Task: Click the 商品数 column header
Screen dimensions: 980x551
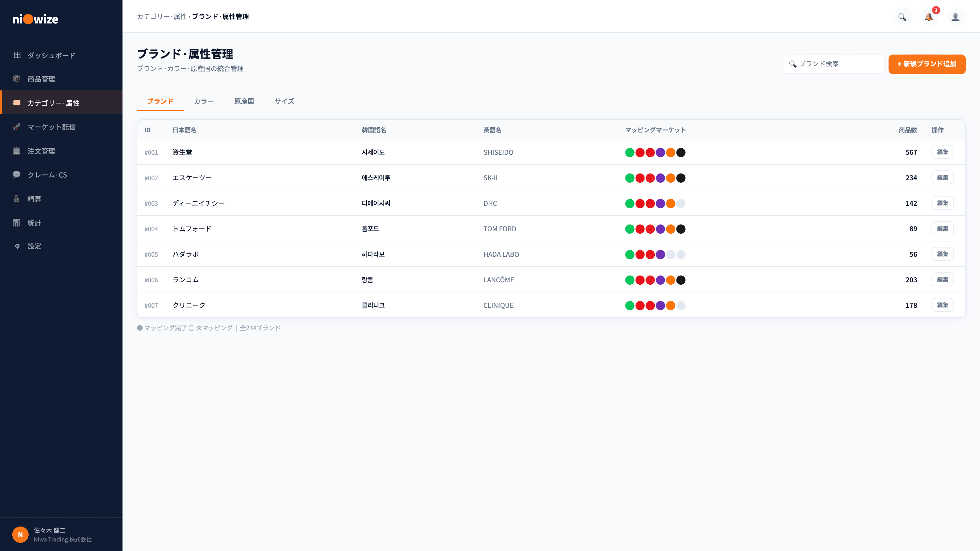Action: pyautogui.click(x=908, y=130)
